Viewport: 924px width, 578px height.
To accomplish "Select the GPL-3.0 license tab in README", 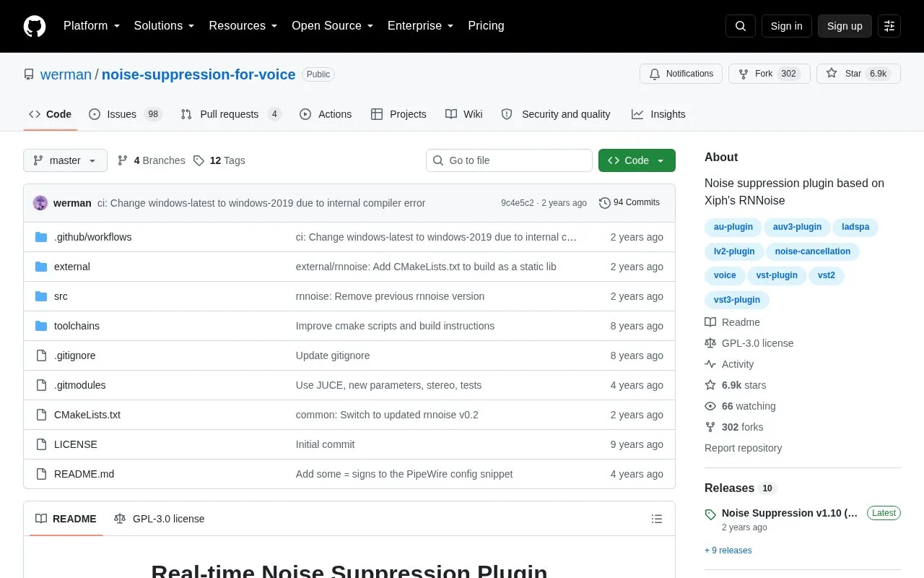I will pos(160,519).
